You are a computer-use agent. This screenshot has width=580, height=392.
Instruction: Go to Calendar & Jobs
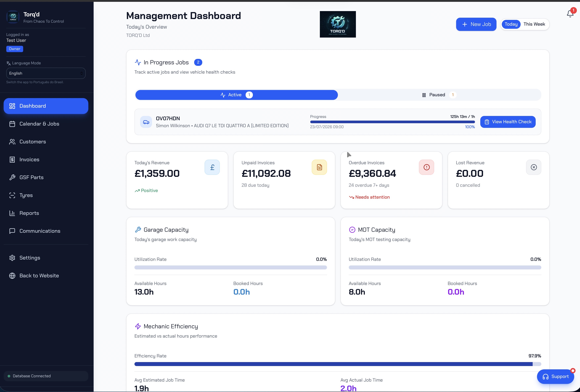click(46, 124)
